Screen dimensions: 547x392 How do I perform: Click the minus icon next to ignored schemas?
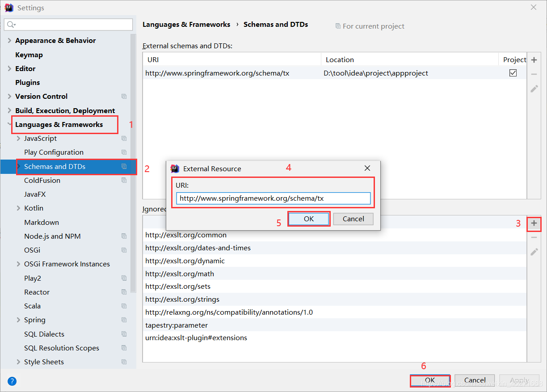(534, 237)
